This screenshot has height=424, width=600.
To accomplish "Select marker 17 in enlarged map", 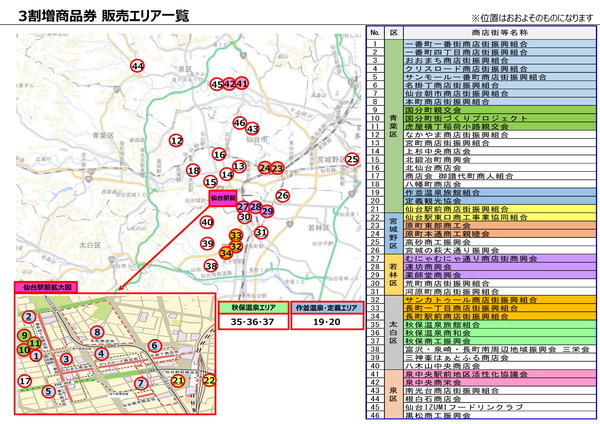I will coord(25,381).
